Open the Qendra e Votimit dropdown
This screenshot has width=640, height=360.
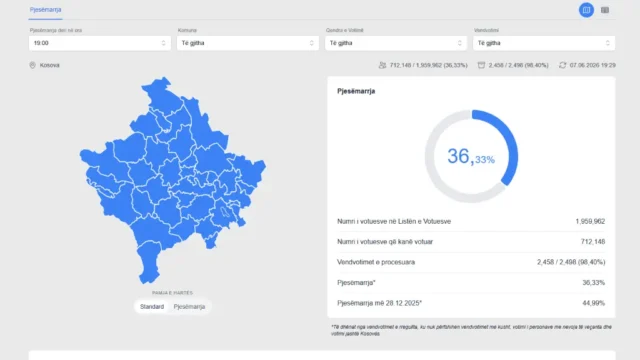pos(396,43)
